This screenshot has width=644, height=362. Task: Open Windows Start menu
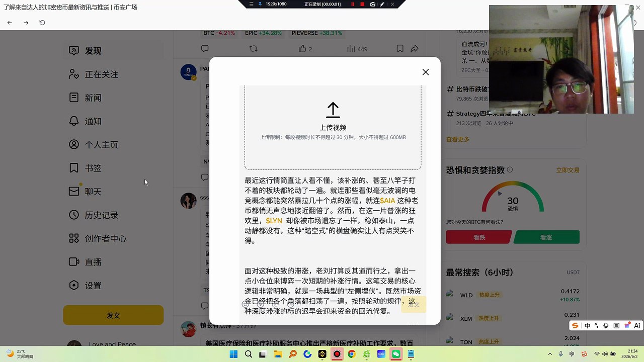coord(233,354)
